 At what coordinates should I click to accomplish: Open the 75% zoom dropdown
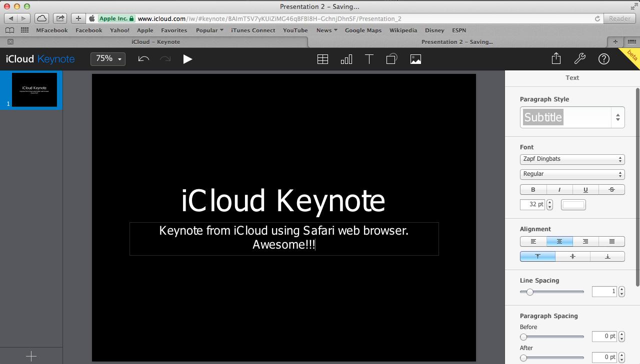point(108,59)
